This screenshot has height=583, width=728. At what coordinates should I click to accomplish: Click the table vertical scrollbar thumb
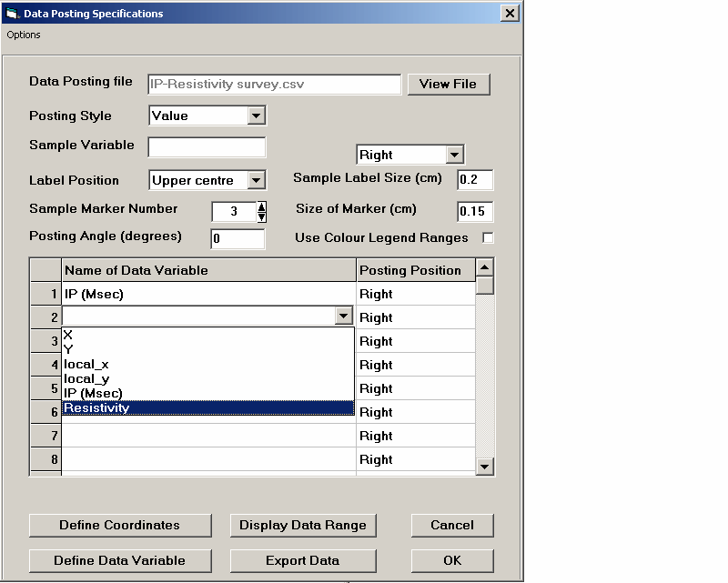click(x=485, y=286)
